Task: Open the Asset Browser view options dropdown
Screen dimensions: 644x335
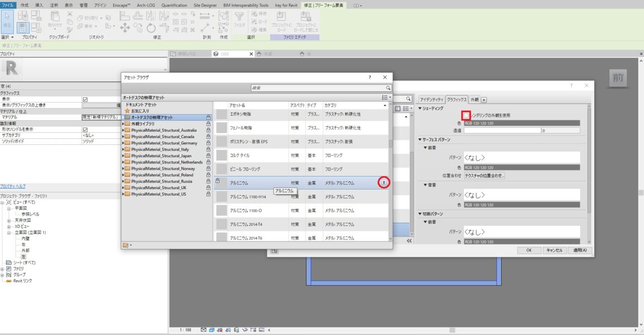Action: [386, 98]
